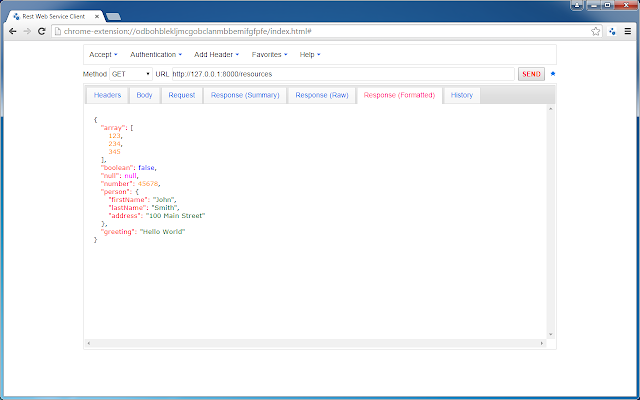Open the Authentication dropdown
This screenshot has height=400, width=640.
(156, 55)
